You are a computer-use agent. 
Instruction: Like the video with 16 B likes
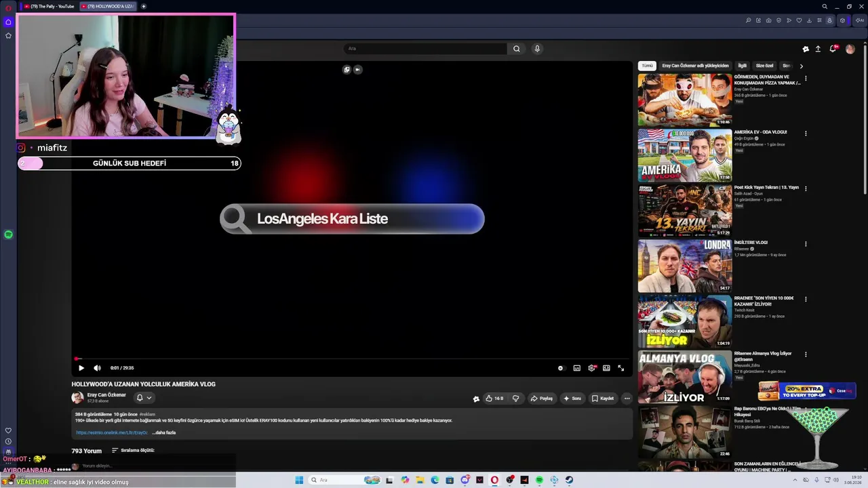click(x=495, y=399)
